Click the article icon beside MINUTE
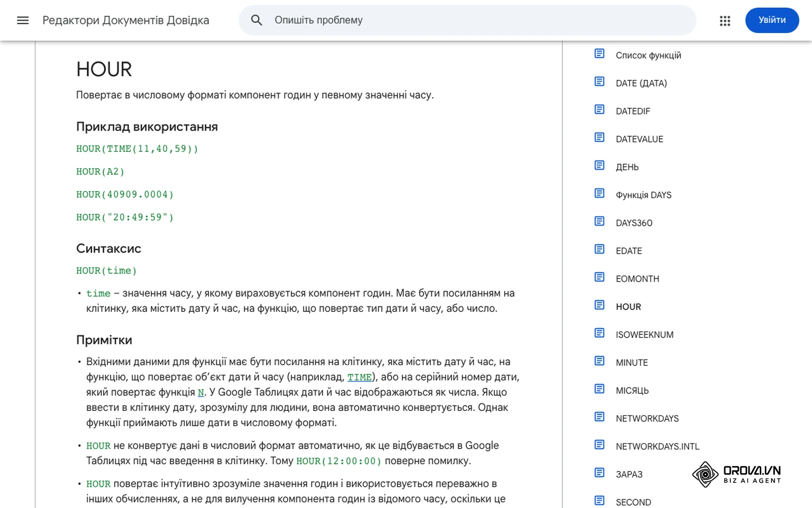 pyautogui.click(x=599, y=361)
